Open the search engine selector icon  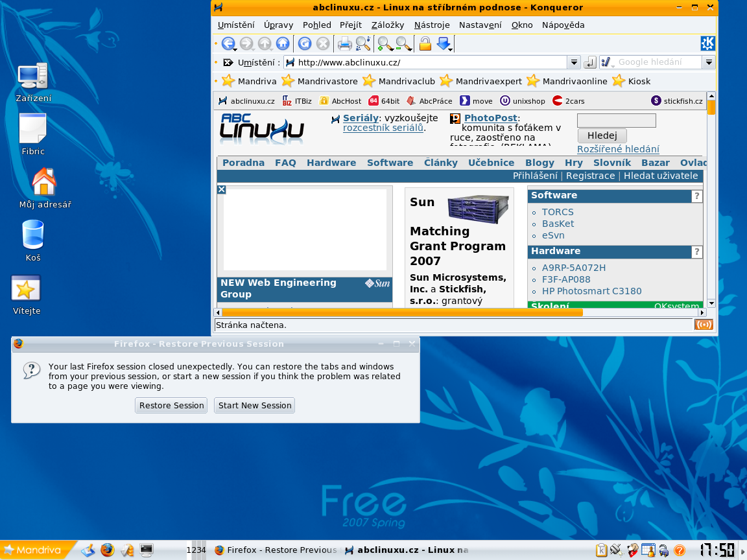607,62
